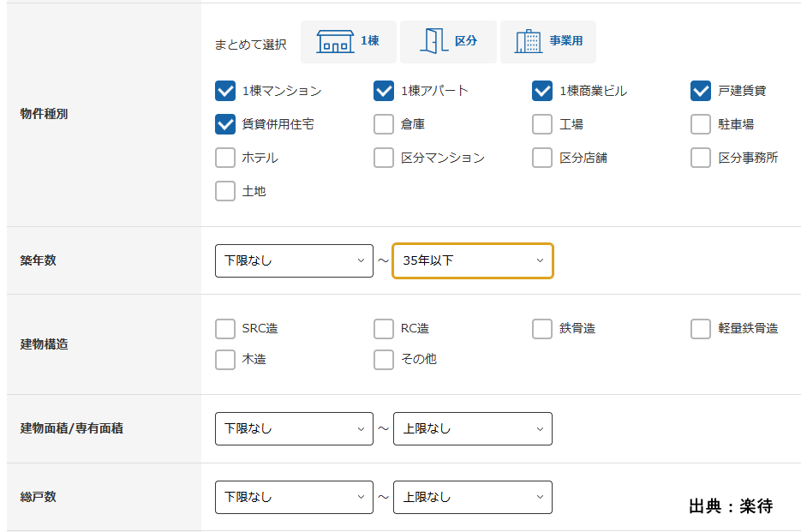
Task: Uncheck the 1棟マンション checkbox
Action: (x=225, y=91)
